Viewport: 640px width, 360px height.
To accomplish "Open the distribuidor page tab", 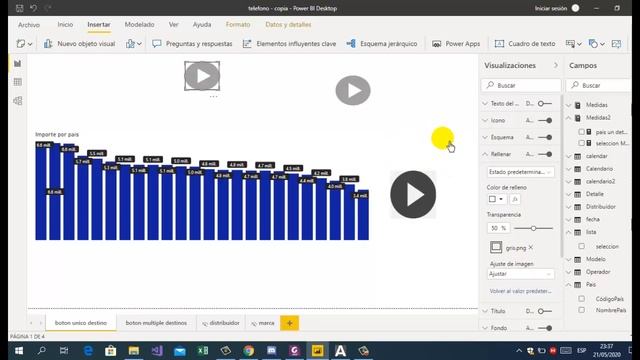I will click(221, 323).
